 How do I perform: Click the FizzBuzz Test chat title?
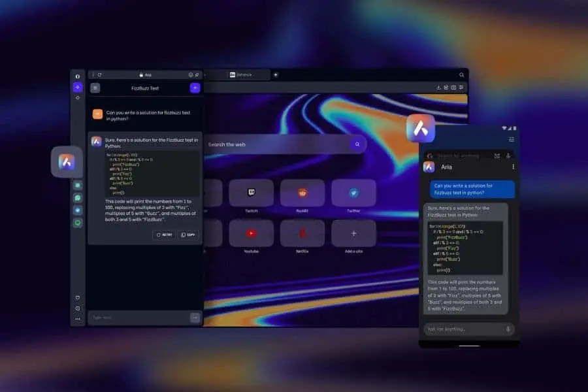[145, 88]
